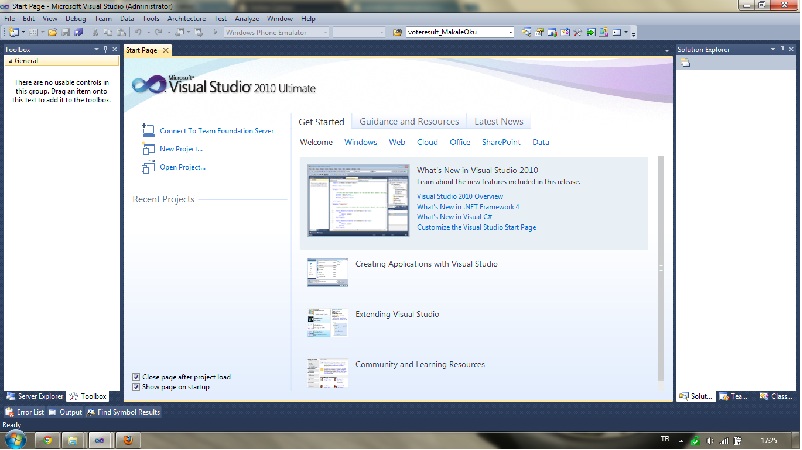The image size is (802, 450).
Task: Click the Start Page vertical scrollbar
Action: (660, 268)
